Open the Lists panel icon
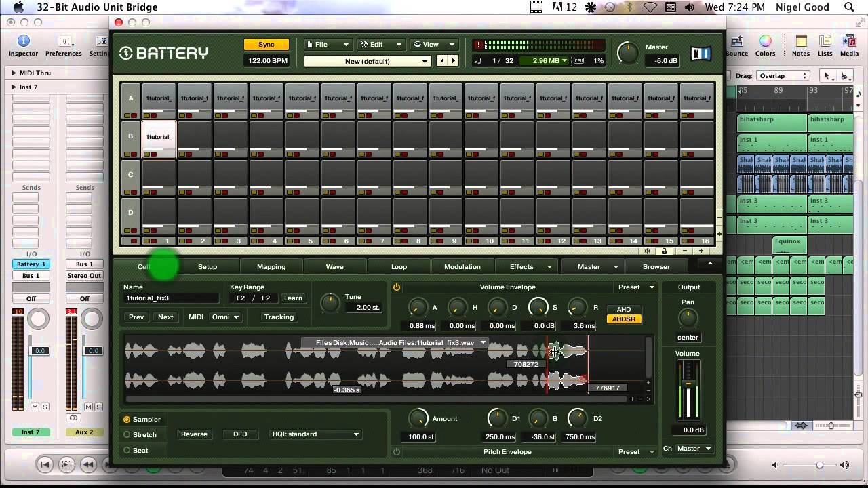Image resolution: width=868 pixels, height=488 pixels. point(825,41)
